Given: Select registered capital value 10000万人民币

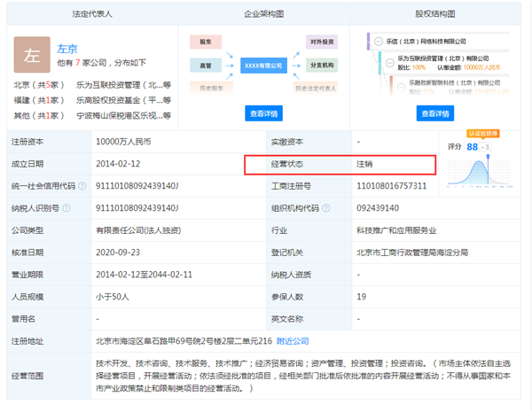Looking at the screenshot, I should click(123, 142).
